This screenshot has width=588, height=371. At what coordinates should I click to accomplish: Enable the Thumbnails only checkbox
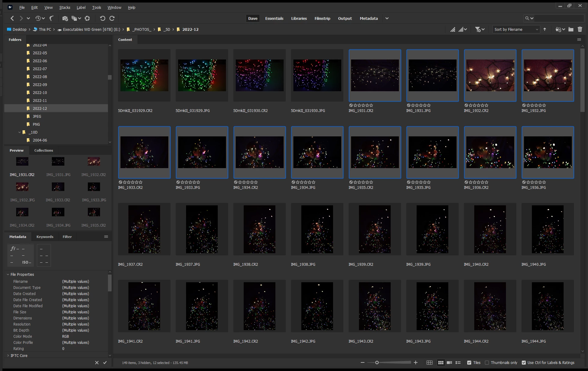tap(487, 363)
